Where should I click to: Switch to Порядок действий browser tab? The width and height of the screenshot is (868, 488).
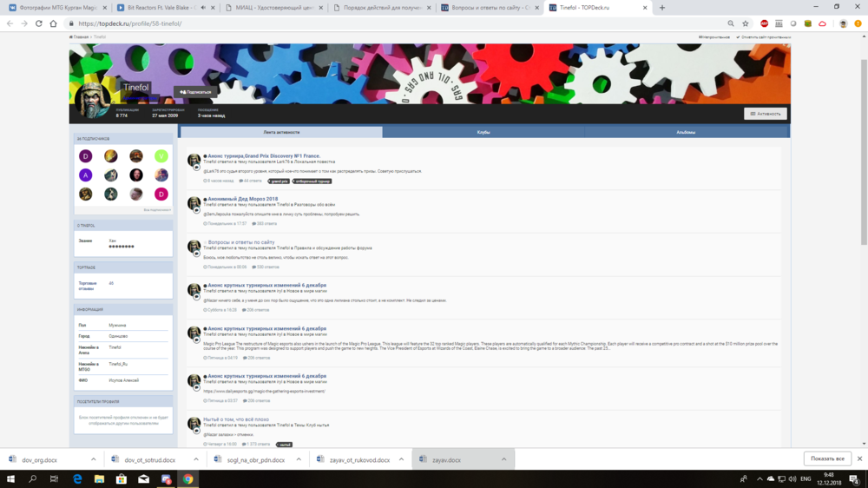click(x=381, y=8)
